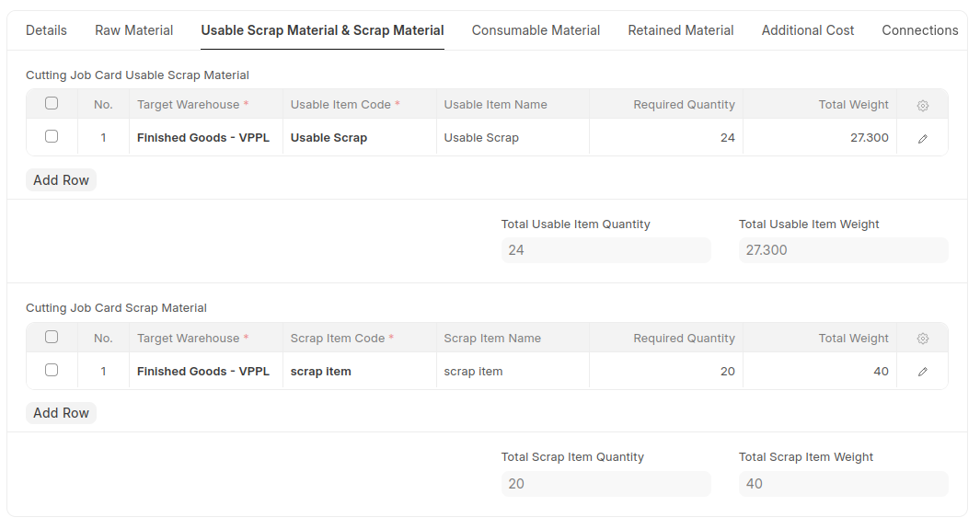Open the Connections tab
The height and width of the screenshot is (529, 980).
920,30
